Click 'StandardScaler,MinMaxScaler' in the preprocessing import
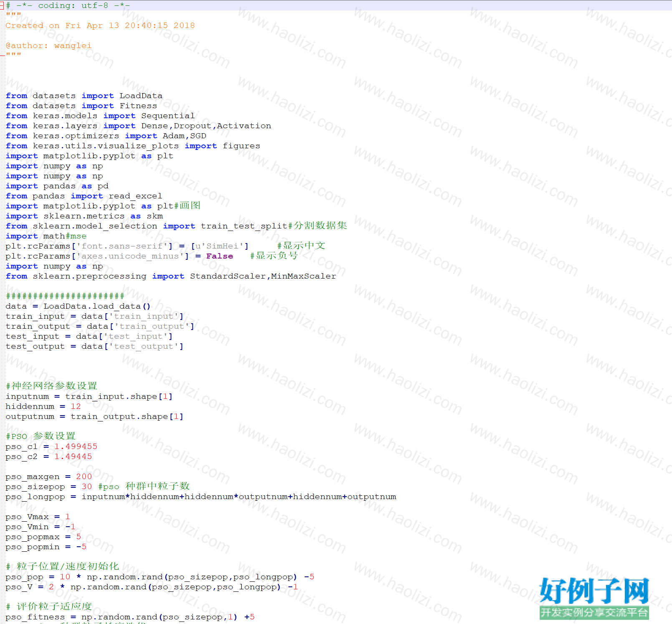Image resolution: width=672 pixels, height=624 pixels. 263,276
